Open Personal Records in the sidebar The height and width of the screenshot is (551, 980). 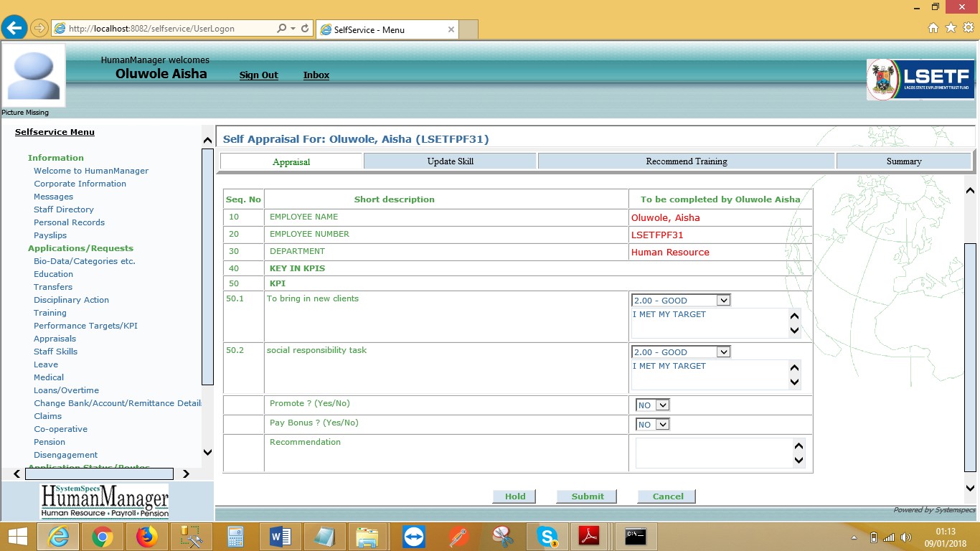tap(70, 222)
